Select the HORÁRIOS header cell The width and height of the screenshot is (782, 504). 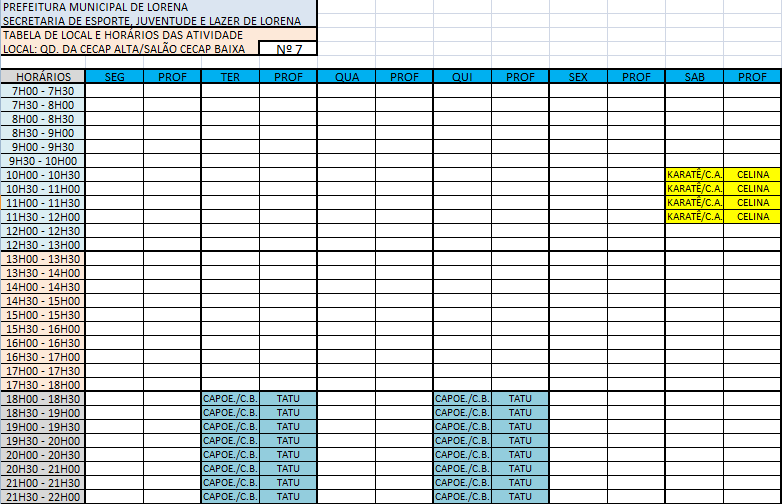pos(43,77)
